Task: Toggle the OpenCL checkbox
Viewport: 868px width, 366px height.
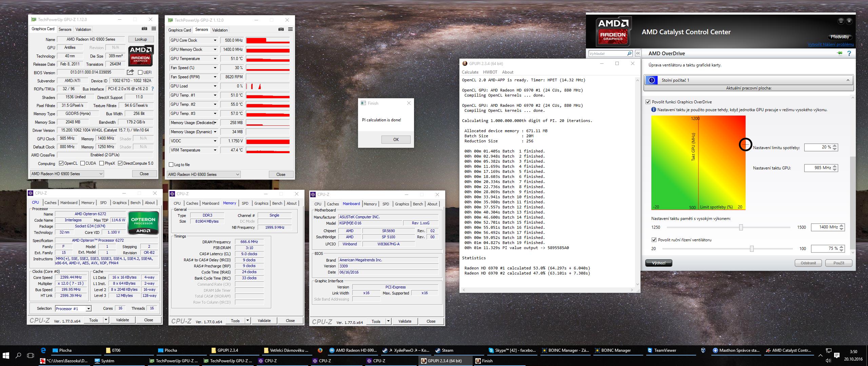Action: 61,163
